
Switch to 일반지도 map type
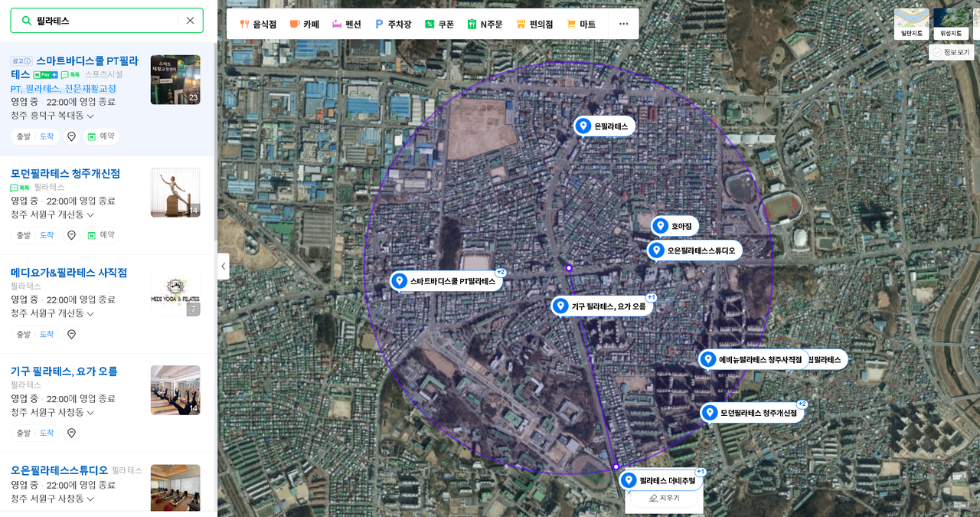[911, 24]
